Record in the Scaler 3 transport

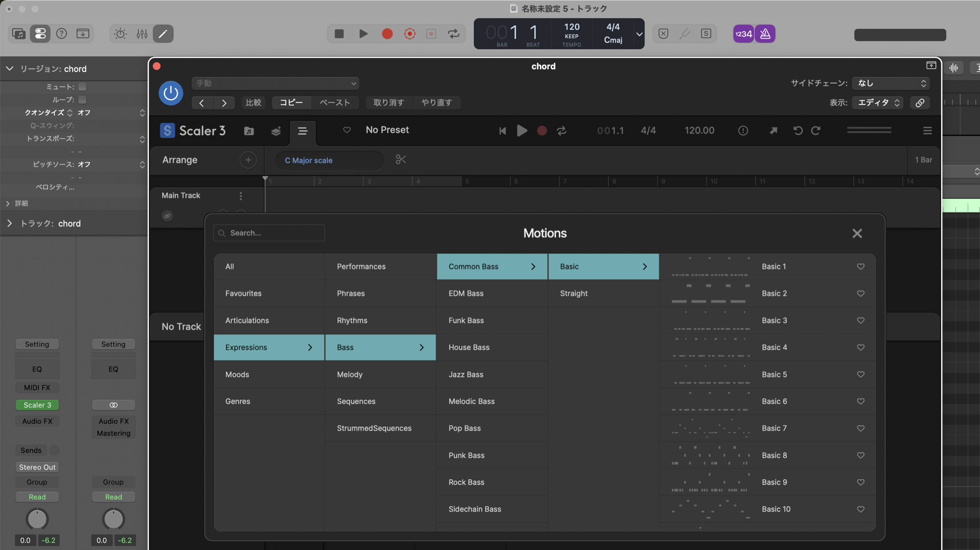click(542, 131)
